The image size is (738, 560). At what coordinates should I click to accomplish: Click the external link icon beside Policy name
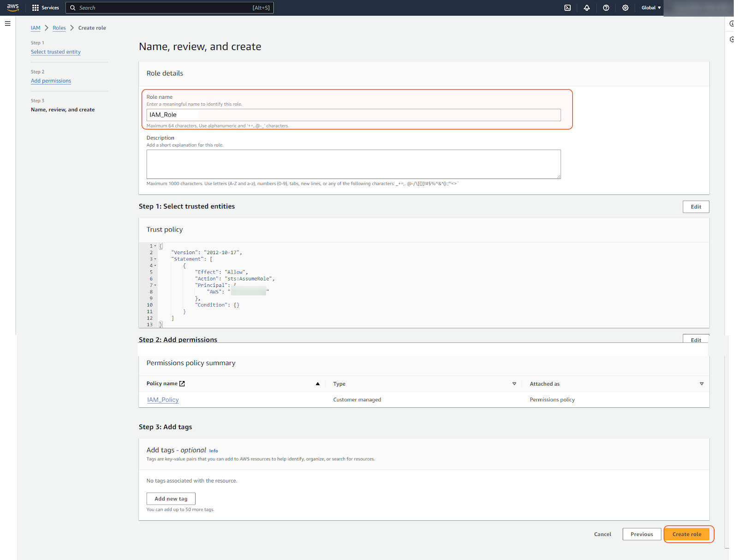coord(182,384)
